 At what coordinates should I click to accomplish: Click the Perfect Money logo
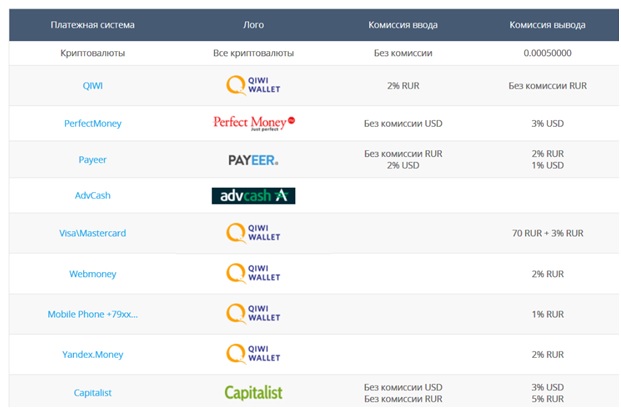254,123
